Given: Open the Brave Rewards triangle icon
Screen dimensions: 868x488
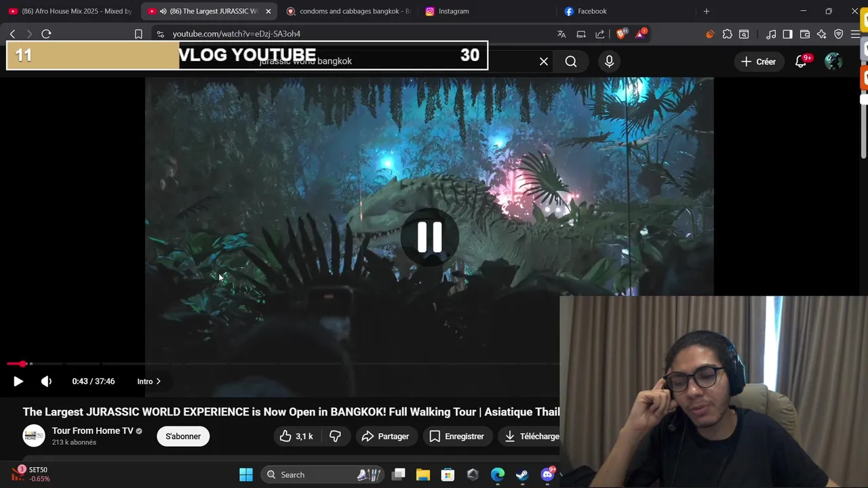Looking at the screenshot, I should (640, 33).
